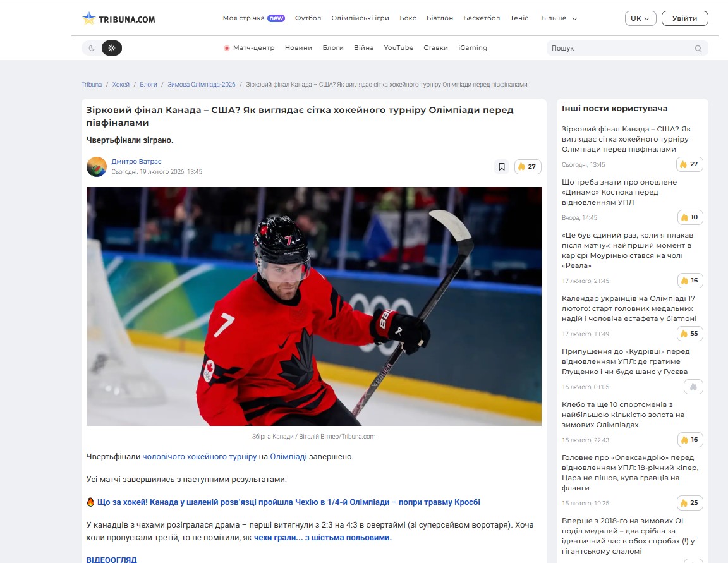Open Блоги in secondary navigation
This screenshot has height=563, width=728.
333,48
